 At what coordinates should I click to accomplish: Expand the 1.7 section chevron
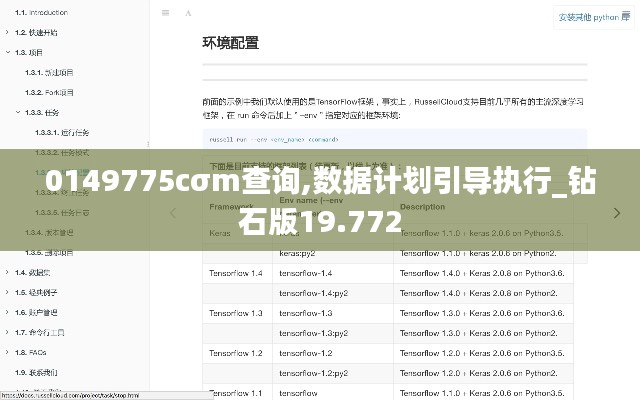(7, 332)
